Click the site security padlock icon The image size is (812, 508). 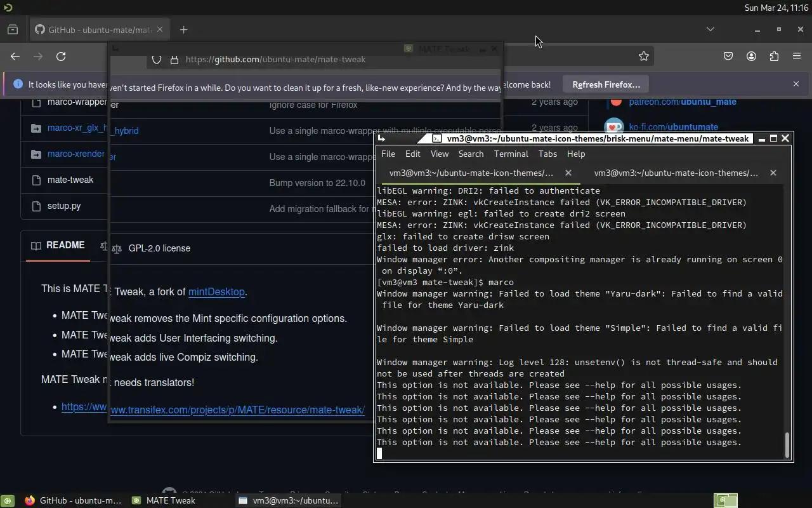(174, 60)
